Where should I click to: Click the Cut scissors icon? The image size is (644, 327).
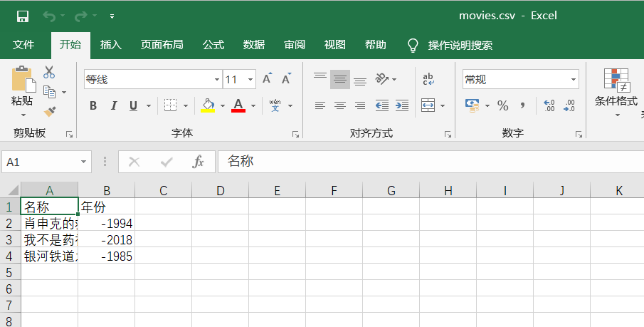coord(49,72)
